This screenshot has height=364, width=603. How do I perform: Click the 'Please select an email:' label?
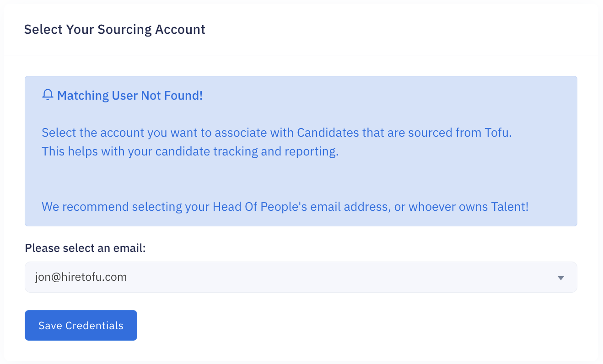(x=85, y=248)
